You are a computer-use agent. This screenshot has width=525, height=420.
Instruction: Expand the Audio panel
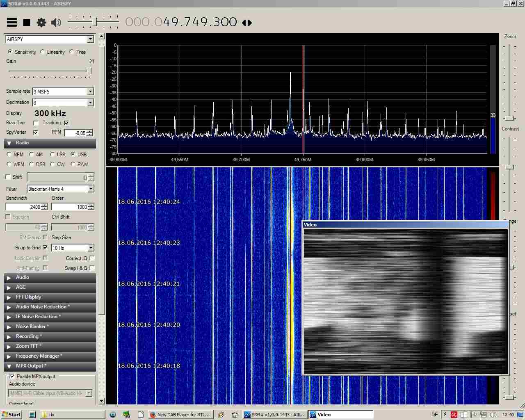50,278
